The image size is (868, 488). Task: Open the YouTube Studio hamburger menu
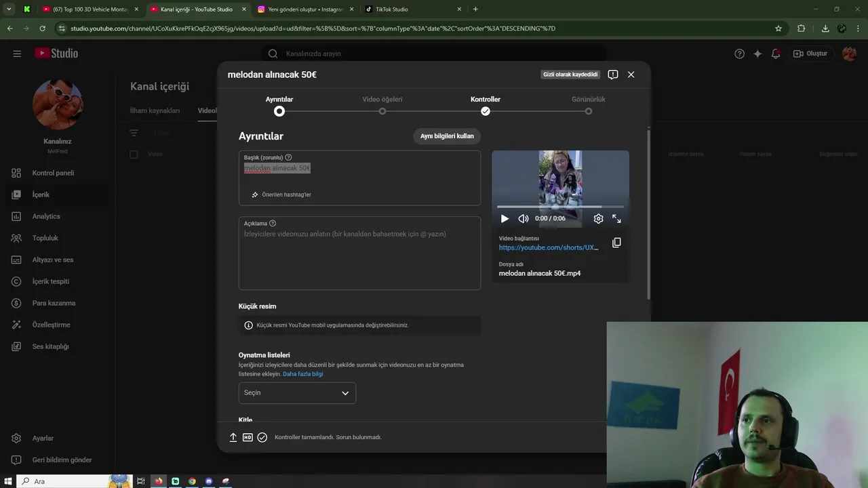click(17, 54)
